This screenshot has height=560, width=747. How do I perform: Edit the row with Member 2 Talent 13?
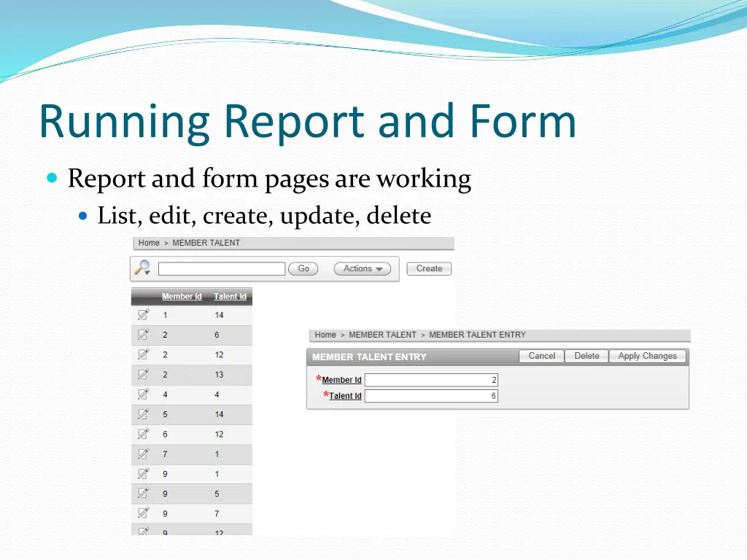pyautogui.click(x=143, y=374)
